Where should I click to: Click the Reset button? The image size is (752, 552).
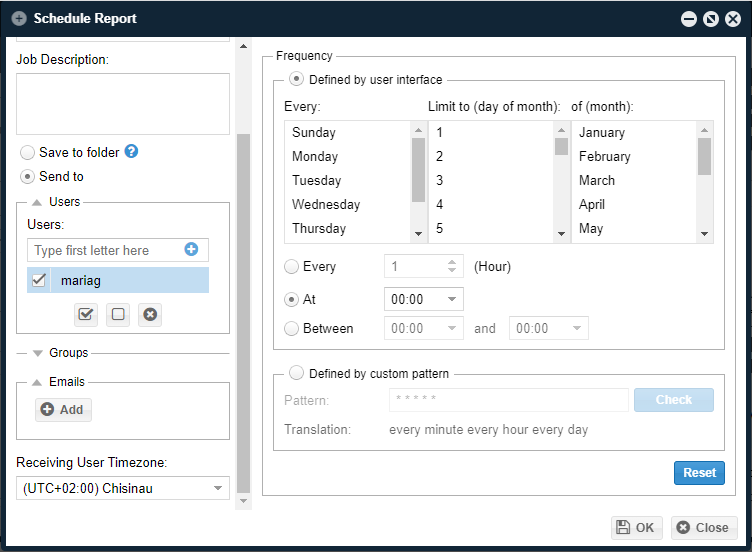[x=699, y=473]
